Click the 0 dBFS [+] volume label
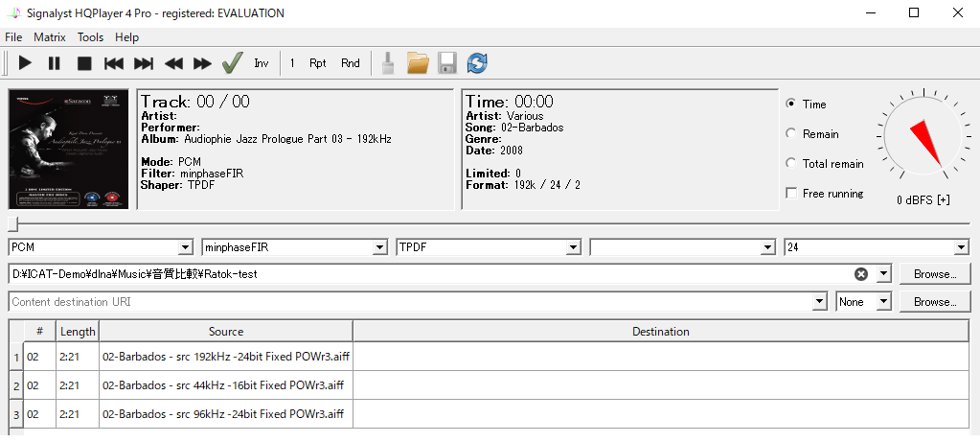Viewport: 980px width, 442px height. (x=923, y=200)
